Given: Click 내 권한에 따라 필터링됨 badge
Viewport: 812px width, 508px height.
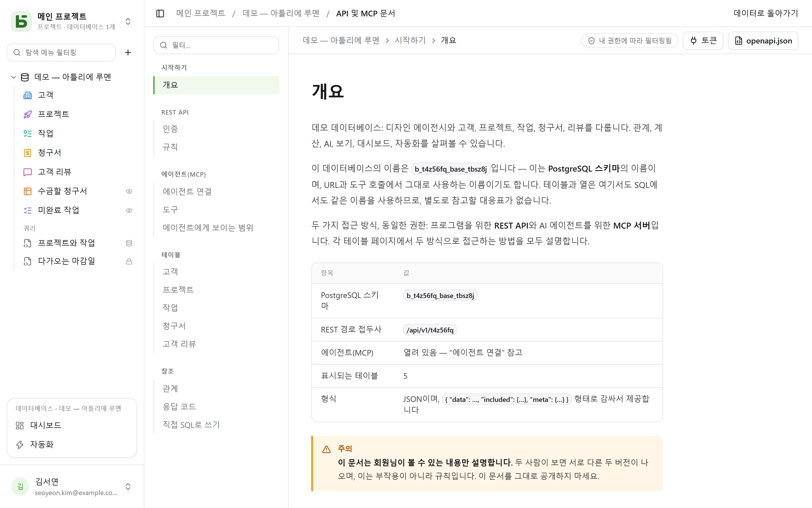Looking at the screenshot, I should 630,41.
